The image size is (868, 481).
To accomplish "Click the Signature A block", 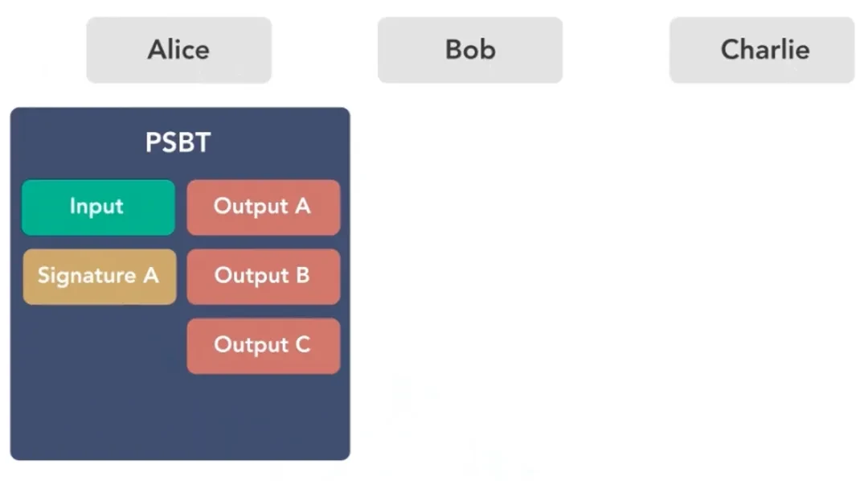I will tap(99, 276).
